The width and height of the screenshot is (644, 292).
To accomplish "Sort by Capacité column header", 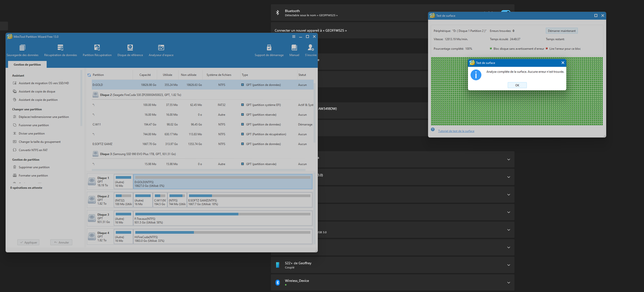I will pos(145,75).
